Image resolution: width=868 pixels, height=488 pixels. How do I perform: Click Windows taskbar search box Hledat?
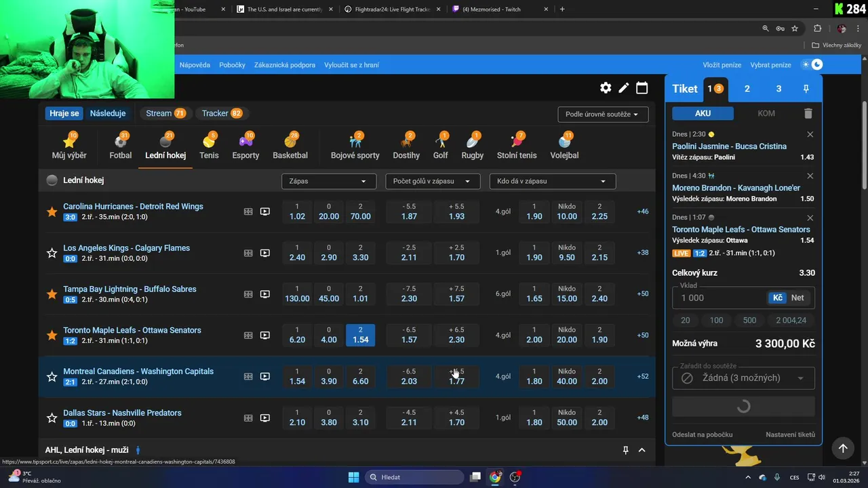[x=414, y=477]
